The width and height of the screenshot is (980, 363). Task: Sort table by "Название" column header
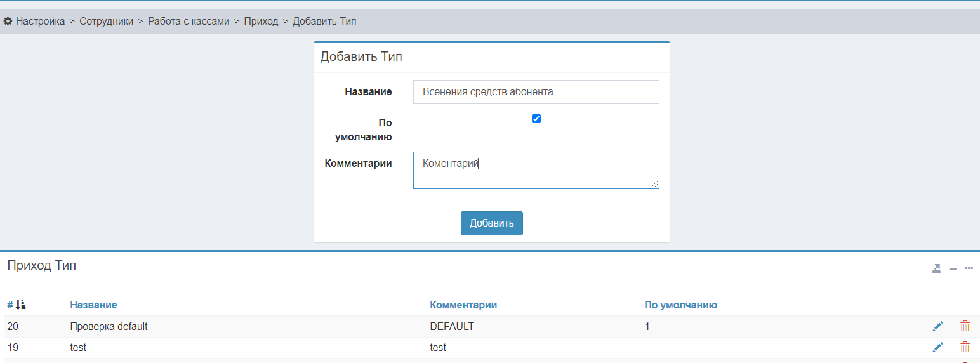tap(93, 305)
